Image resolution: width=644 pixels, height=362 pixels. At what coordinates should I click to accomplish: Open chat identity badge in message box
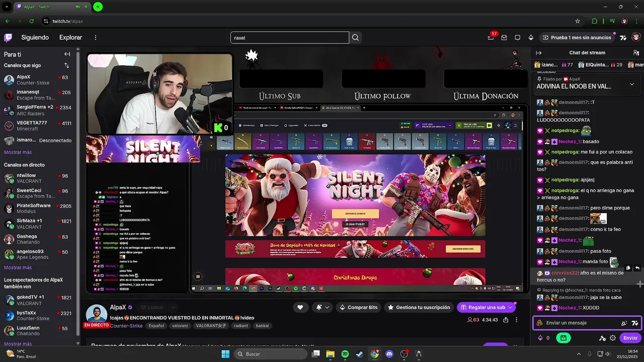coord(540,323)
